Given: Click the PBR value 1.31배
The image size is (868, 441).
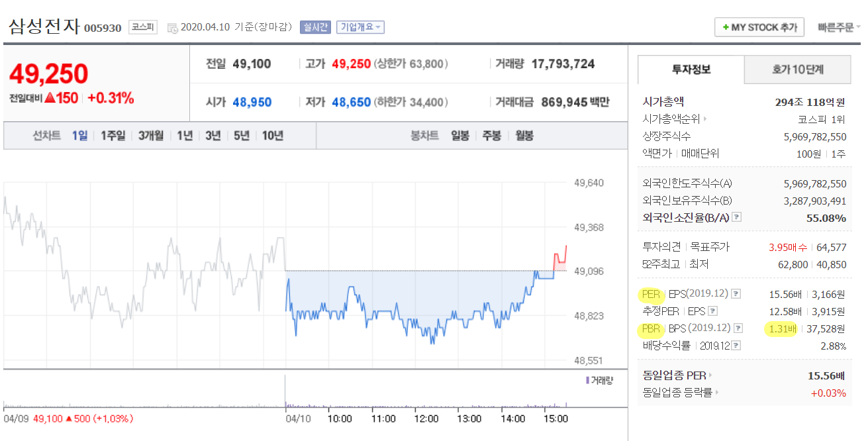Looking at the screenshot, I should (782, 328).
